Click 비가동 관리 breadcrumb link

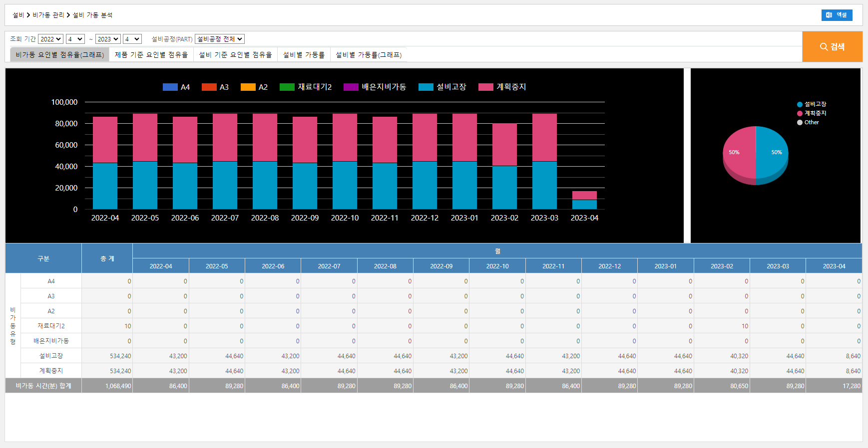[48, 15]
